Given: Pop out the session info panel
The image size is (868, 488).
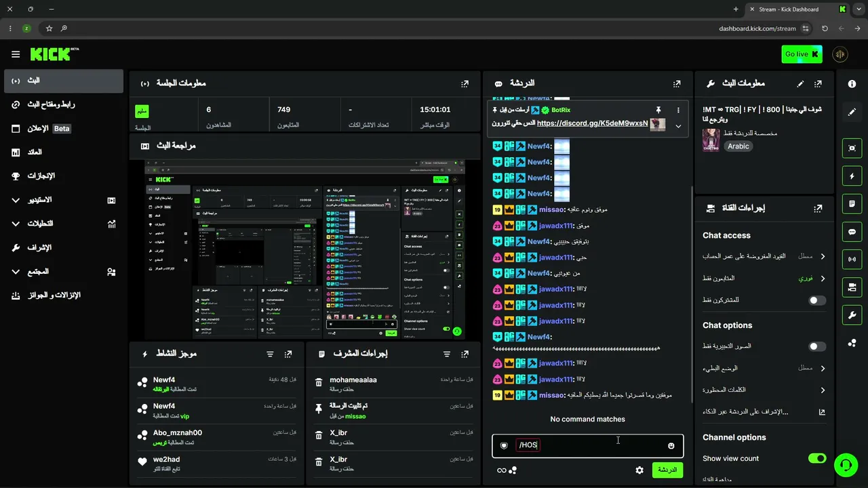Looking at the screenshot, I should (x=465, y=83).
